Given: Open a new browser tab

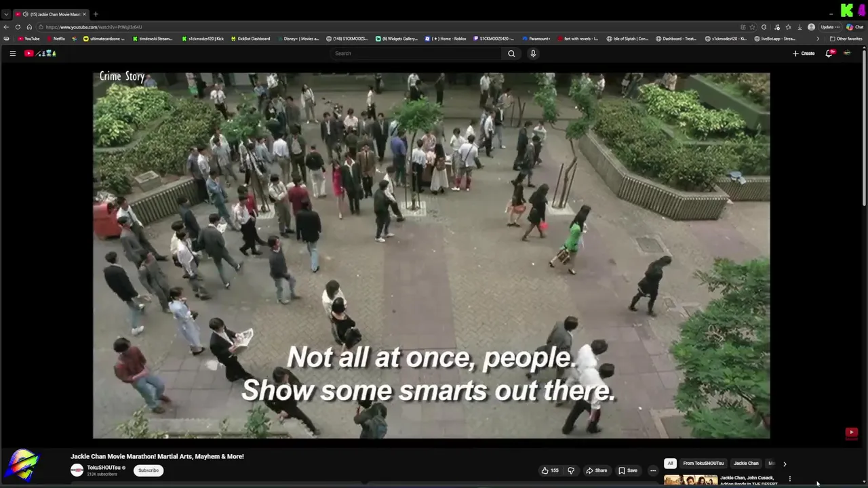Looking at the screenshot, I should point(96,14).
